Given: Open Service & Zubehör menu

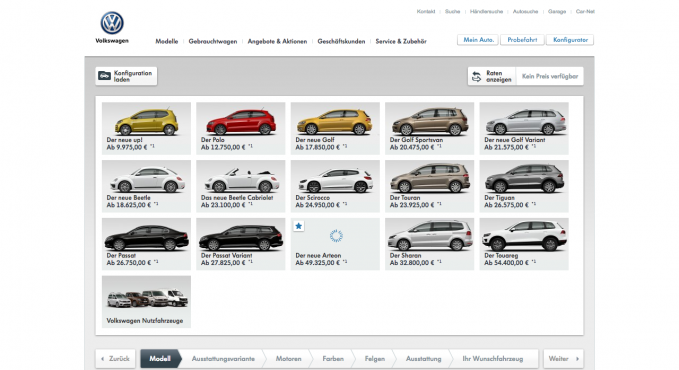Looking at the screenshot, I should 401,41.
